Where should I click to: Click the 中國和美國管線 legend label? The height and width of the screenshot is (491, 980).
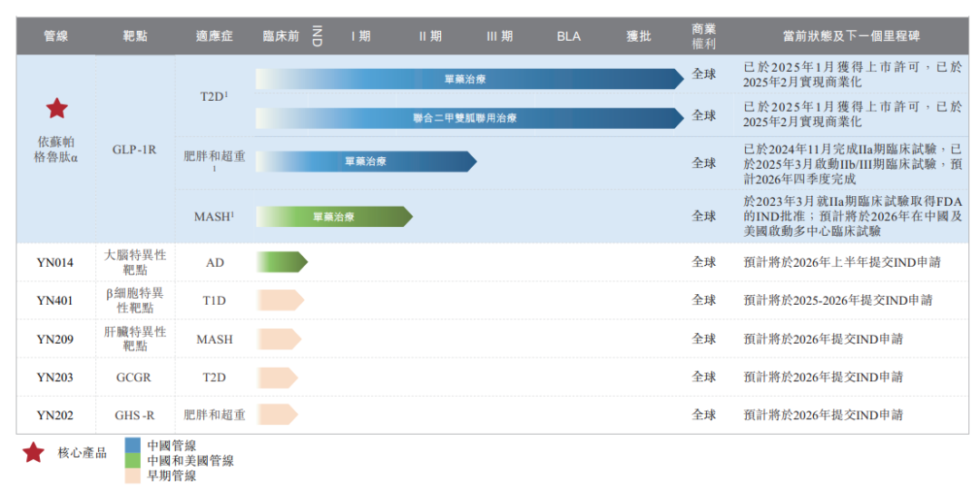pos(191,461)
